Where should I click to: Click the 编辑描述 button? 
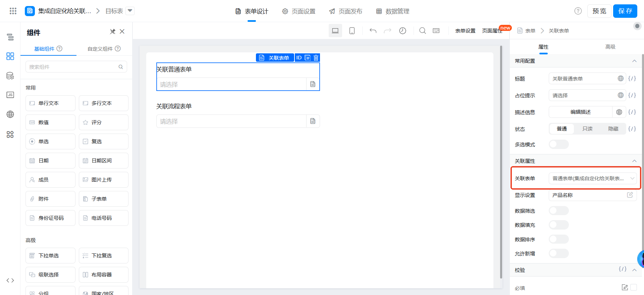point(580,112)
